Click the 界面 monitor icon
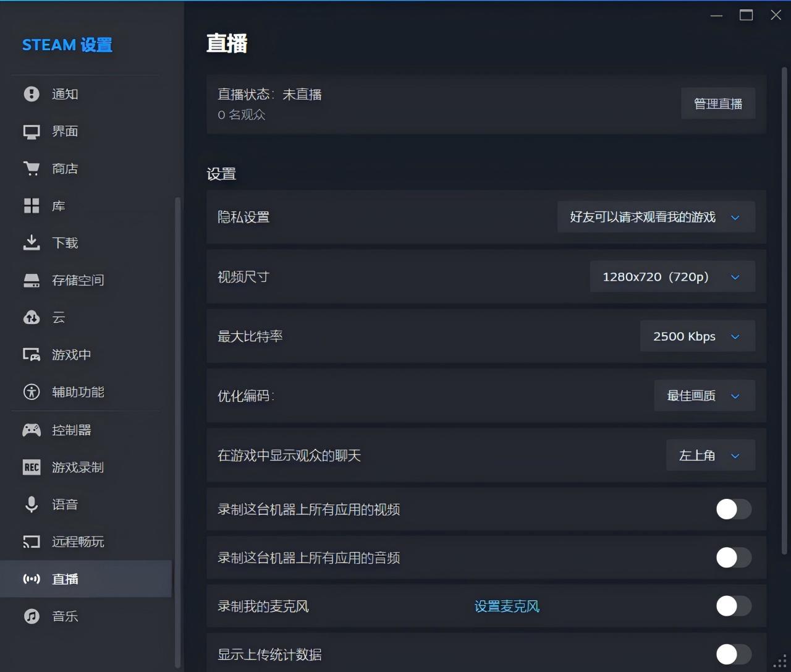The image size is (791, 672). coord(32,131)
